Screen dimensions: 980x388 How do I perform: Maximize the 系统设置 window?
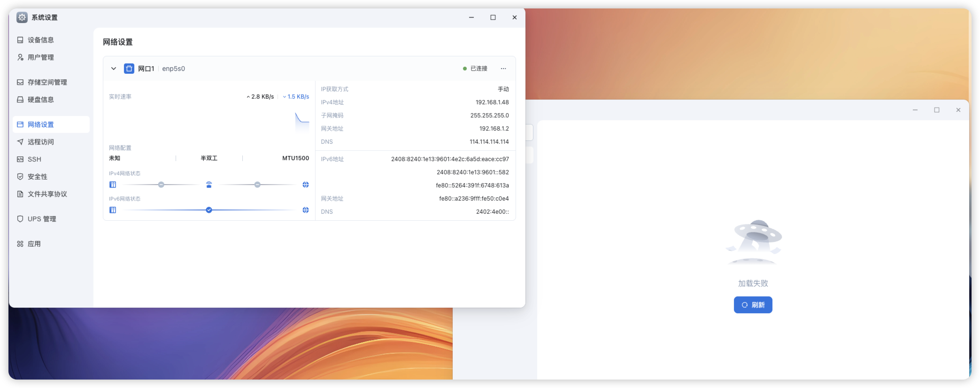(493, 17)
